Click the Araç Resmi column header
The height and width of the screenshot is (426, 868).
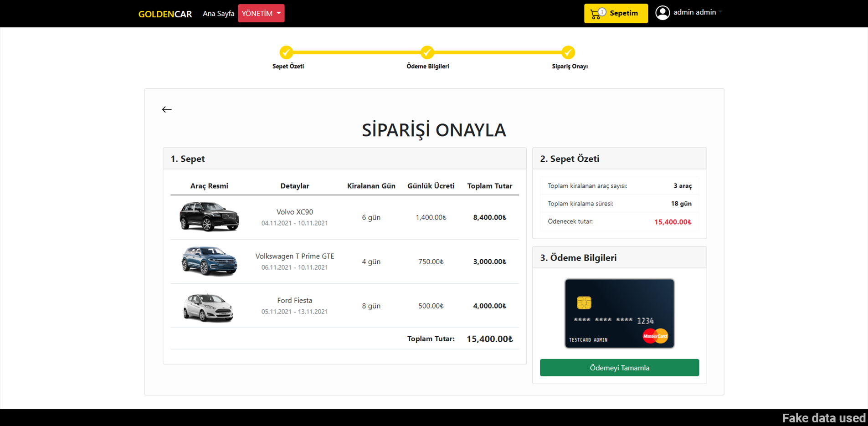(209, 186)
